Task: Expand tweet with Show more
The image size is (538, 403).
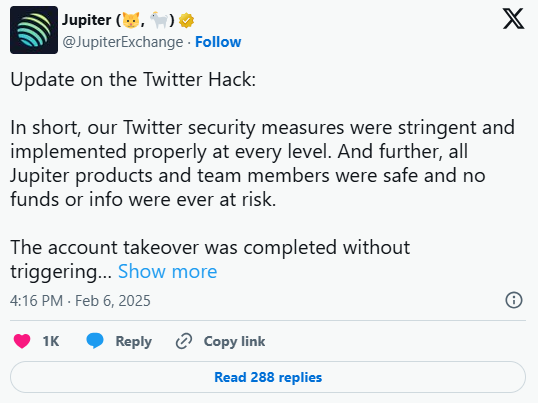Action: pyautogui.click(x=167, y=272)
